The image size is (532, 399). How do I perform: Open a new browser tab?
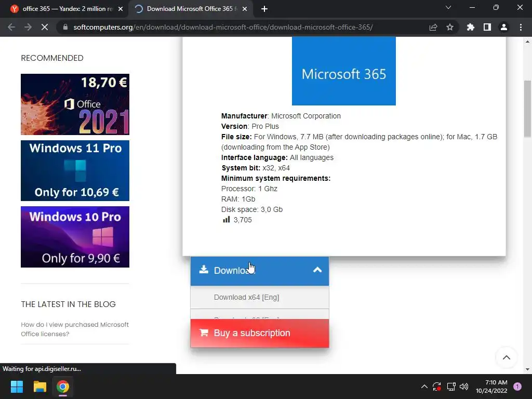click(264, 9)
